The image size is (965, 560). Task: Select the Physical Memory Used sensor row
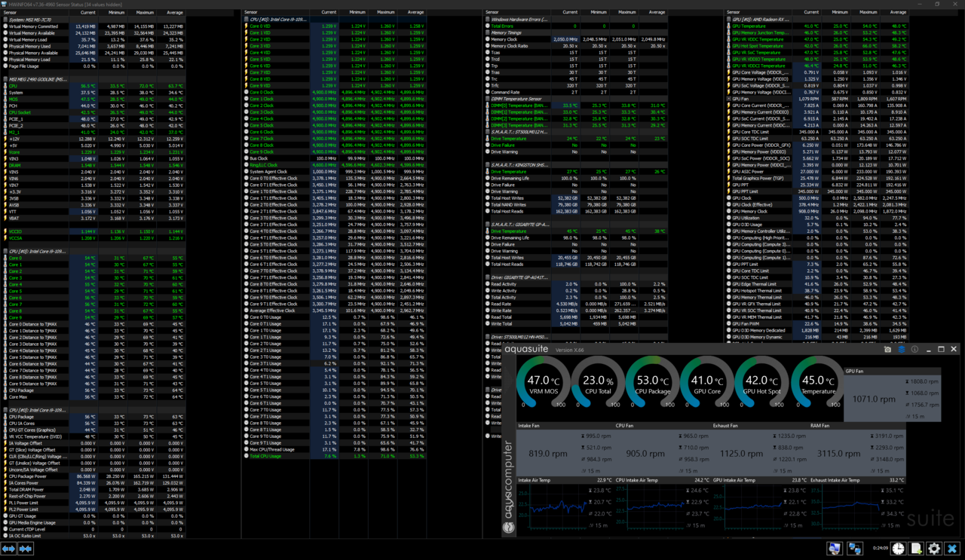30,46
